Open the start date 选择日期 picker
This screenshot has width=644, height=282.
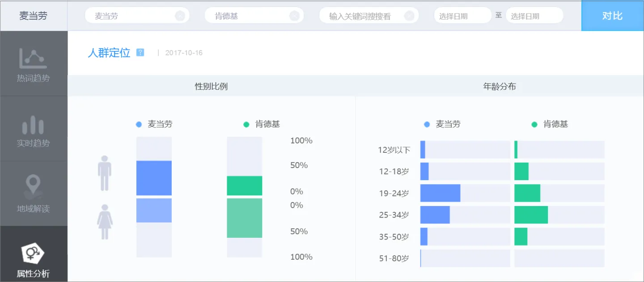pyautogui.click(x=462, y=16)
